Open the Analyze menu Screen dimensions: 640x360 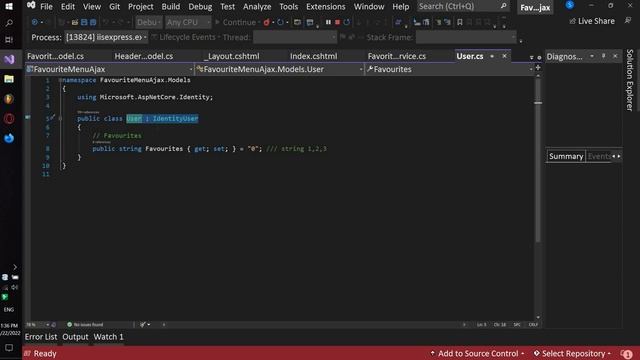point(257,7)
